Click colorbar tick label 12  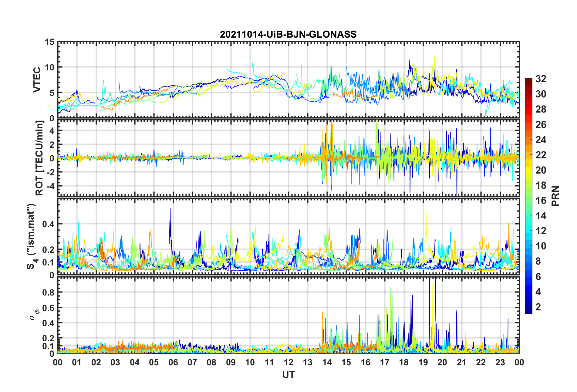tap(541, 231)
